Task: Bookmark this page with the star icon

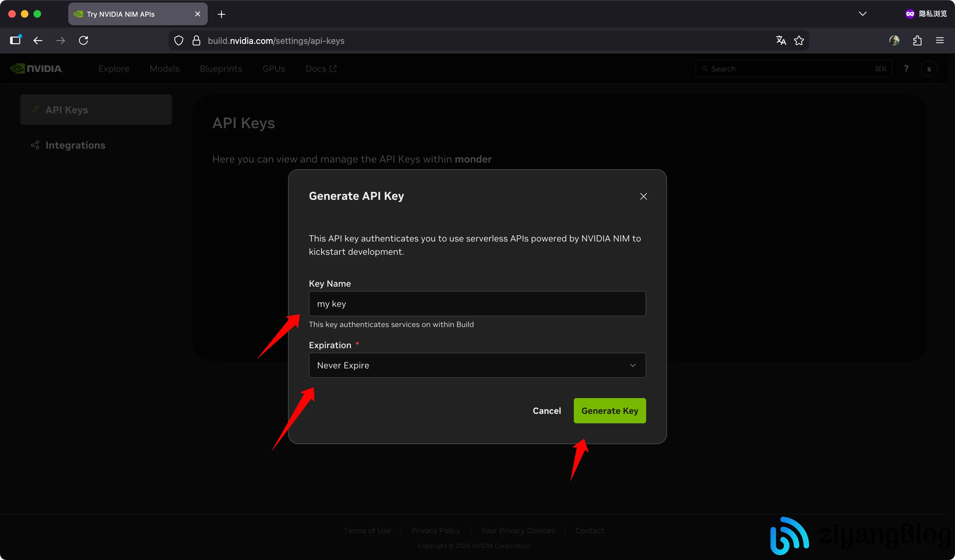Action: point(799,40)
